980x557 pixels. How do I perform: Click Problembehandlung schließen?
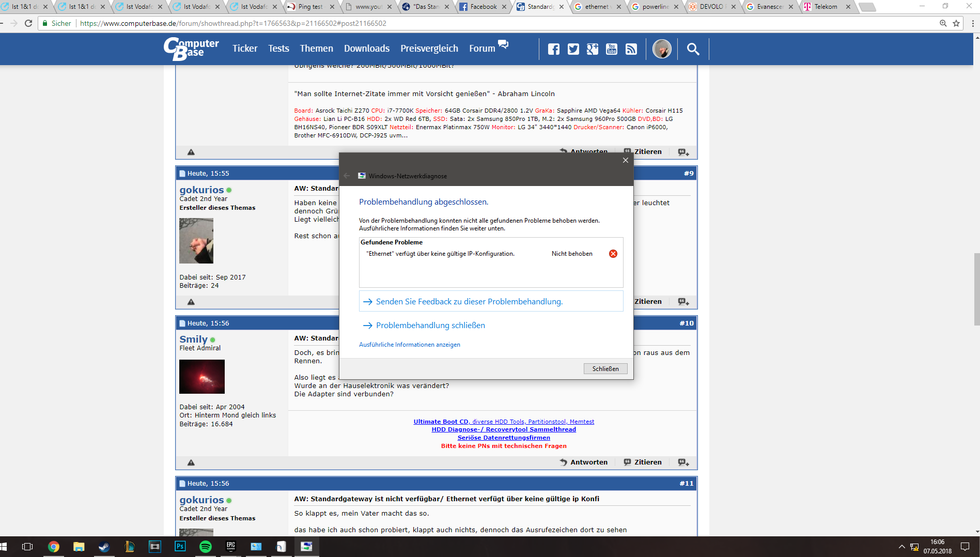tap(430, 326)
